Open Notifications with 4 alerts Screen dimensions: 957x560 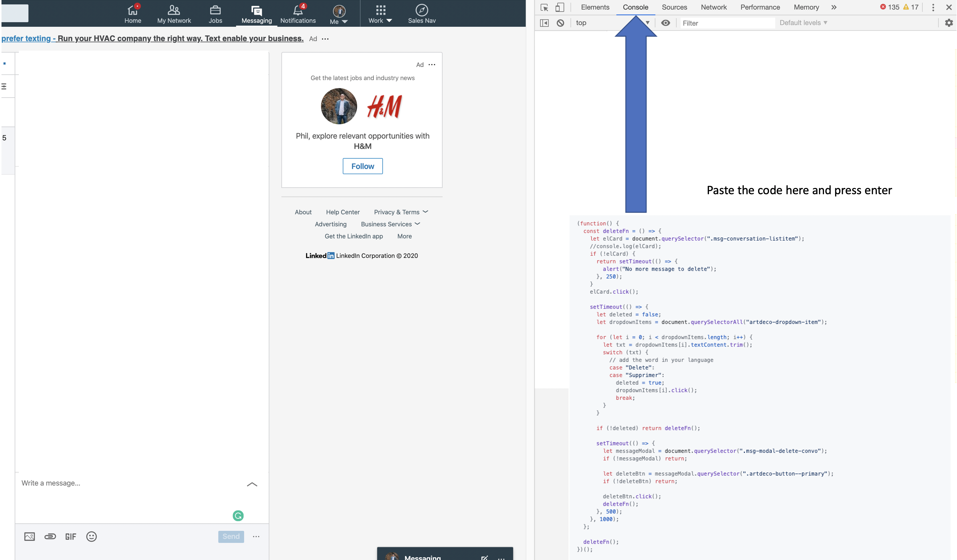point(298,14)
